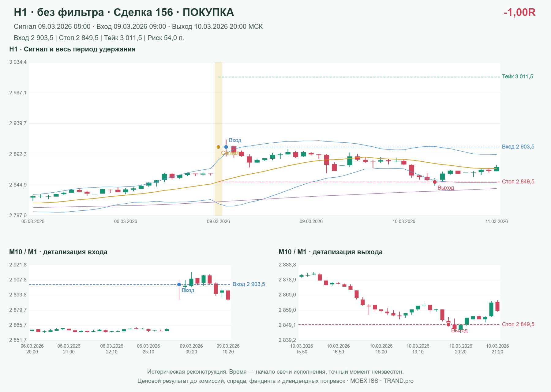Click the 06.03.2026 date label on H1 chart

tap(126, 221)
